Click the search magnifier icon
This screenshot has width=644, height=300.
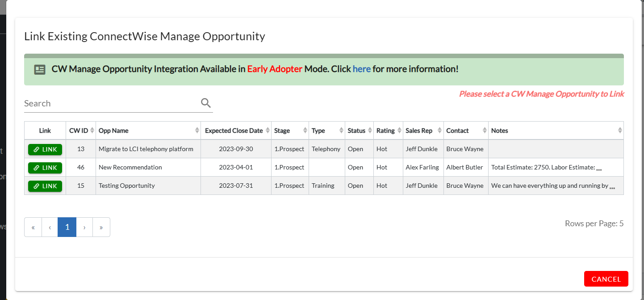[x=205, y=103]
